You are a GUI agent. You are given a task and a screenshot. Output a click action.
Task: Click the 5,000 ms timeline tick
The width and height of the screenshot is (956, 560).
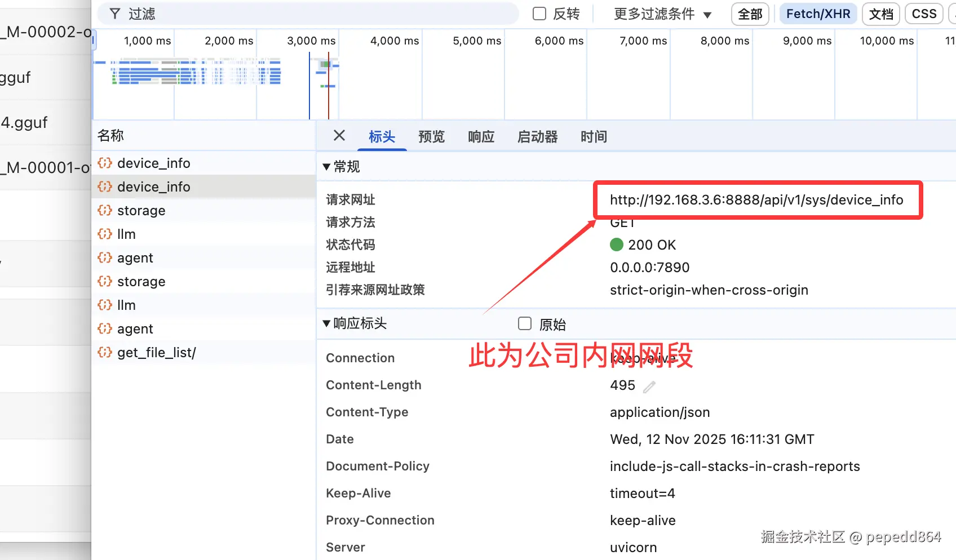click(477, 41)
